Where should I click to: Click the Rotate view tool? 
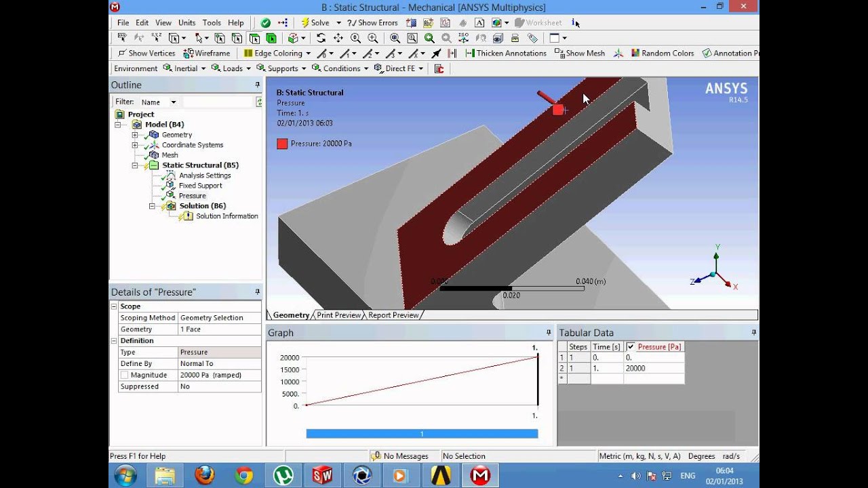pyautogui.click(x=321, y=38)
